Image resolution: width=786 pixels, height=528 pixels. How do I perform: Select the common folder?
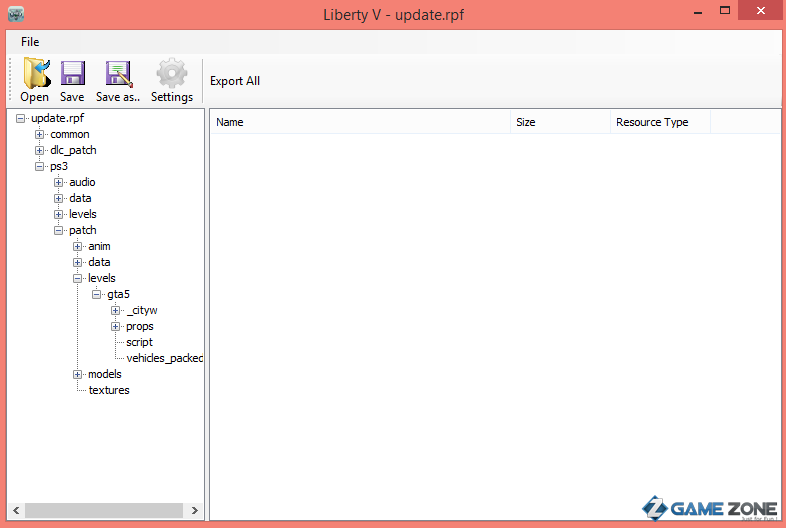[x=70, y=134]
